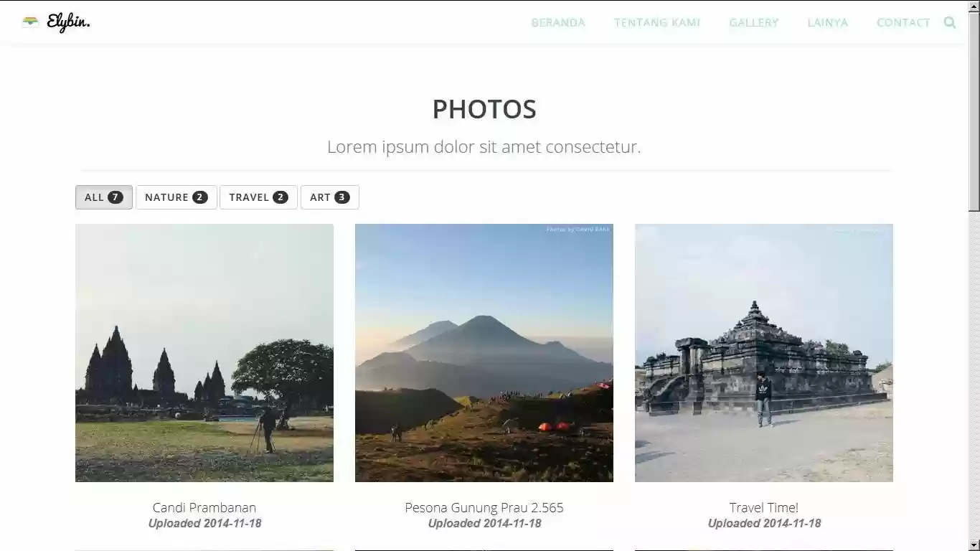Filter photos by NATURE category
980x551 pixels.
(176, 197)
